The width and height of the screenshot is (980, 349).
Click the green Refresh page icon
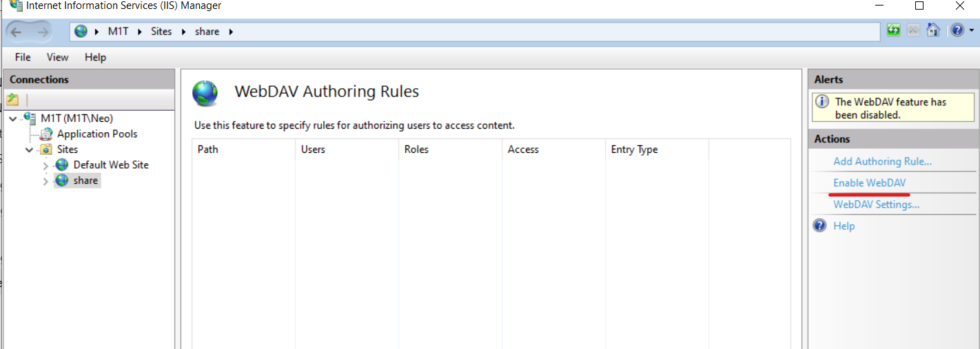pyautogui.click(x=893, y=30)
